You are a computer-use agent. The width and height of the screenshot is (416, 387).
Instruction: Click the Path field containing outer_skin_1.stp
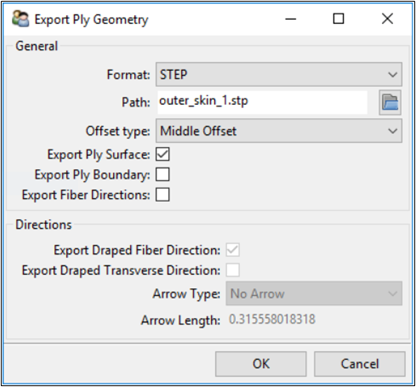pos(262,102)
